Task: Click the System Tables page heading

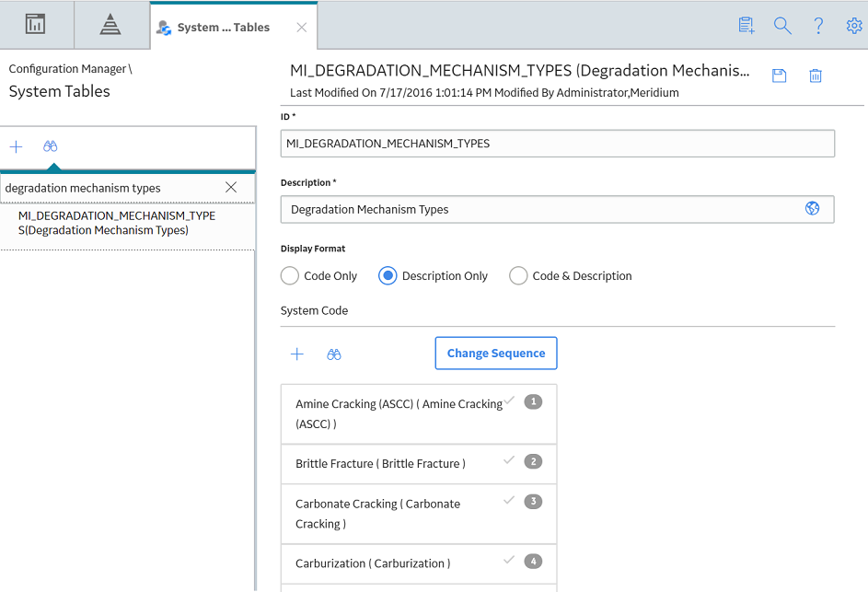Action: click(x=60, y=91)
